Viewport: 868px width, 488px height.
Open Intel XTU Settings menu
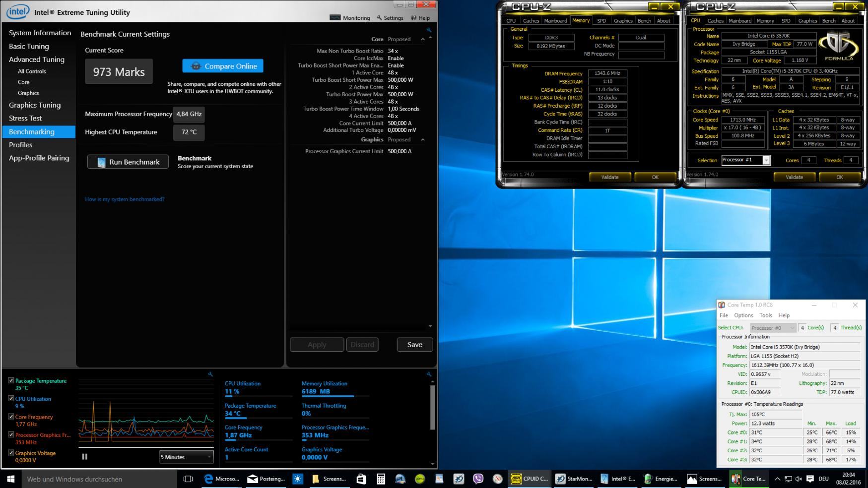390,18
